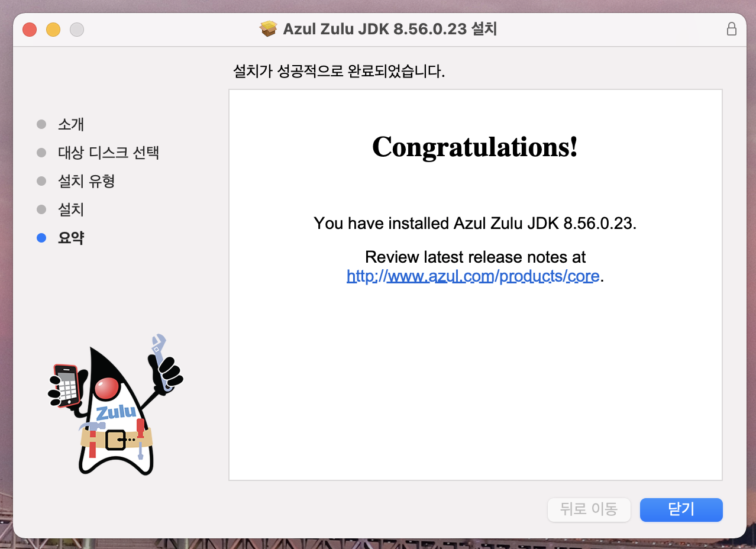This screenshot has width=756, height=549.
Task: Click the gray bullet next to 대상 디스크 선택
Action: pyautogui.click(x=41, y=153)
